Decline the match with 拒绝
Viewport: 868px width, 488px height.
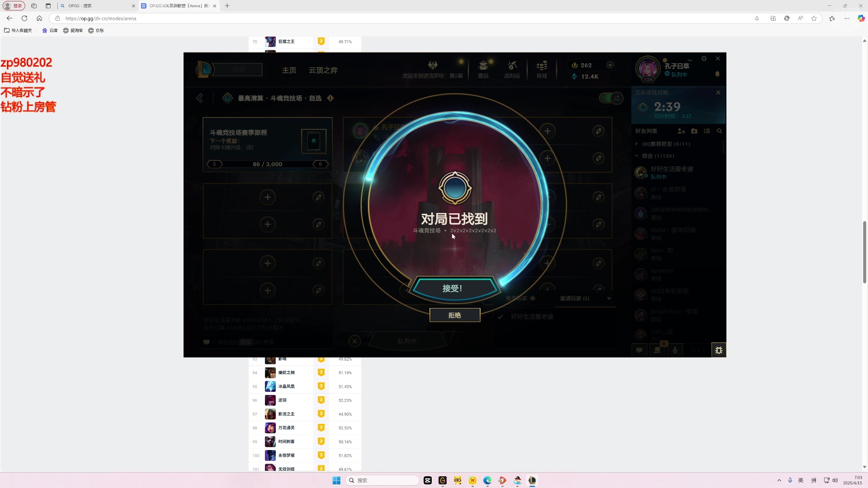pyautogui.click(x=454, y=315)
